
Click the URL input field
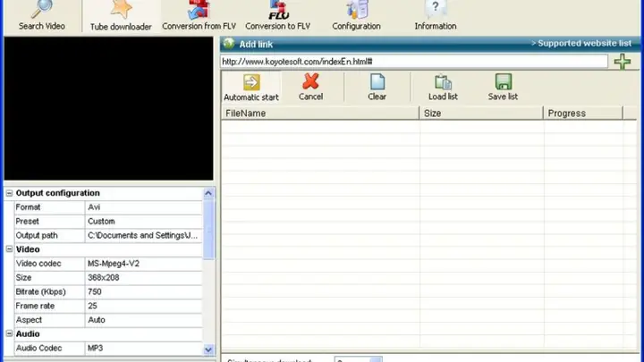[414, 62]
